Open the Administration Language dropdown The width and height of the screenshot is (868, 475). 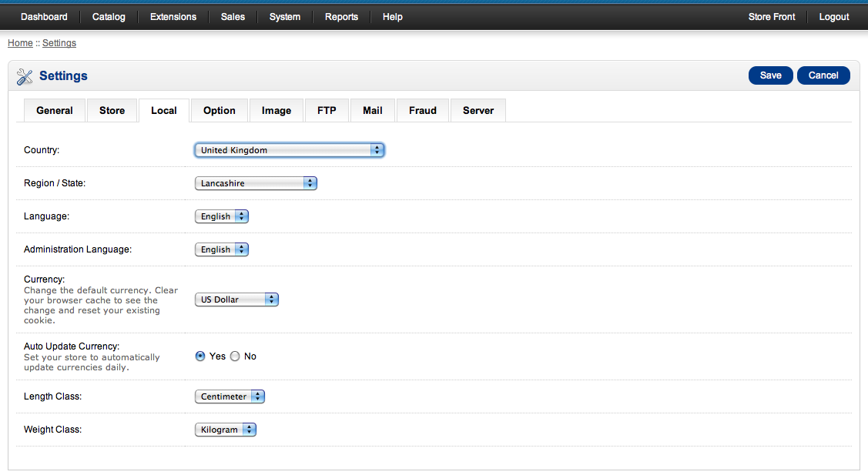tap(221, 249)
